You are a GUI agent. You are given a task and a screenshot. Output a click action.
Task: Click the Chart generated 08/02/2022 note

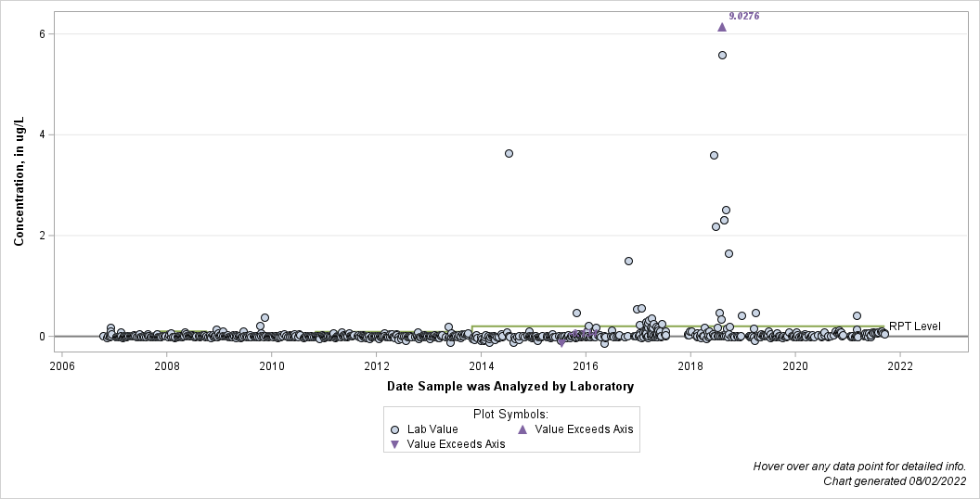[x=895, y=480]
